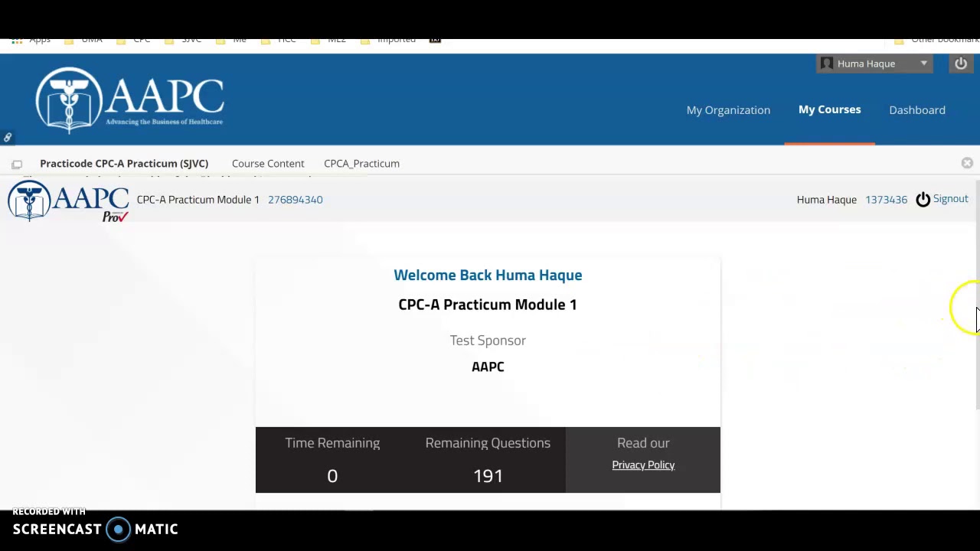
Task: Click Welcome Back Huma Haque heading
Action: [488, 275]
